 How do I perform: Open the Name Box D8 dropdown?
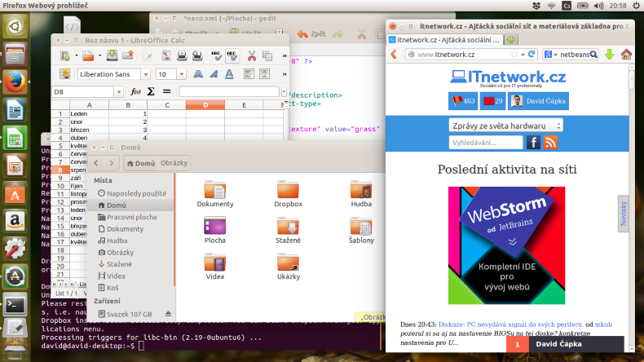[x=118, y=91]
